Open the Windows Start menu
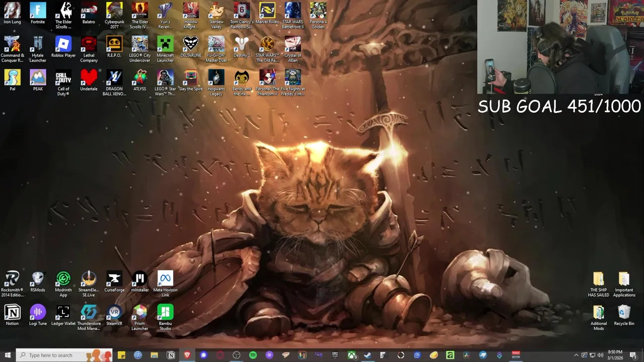The image size is (644, 362). [x=8, y=355]
